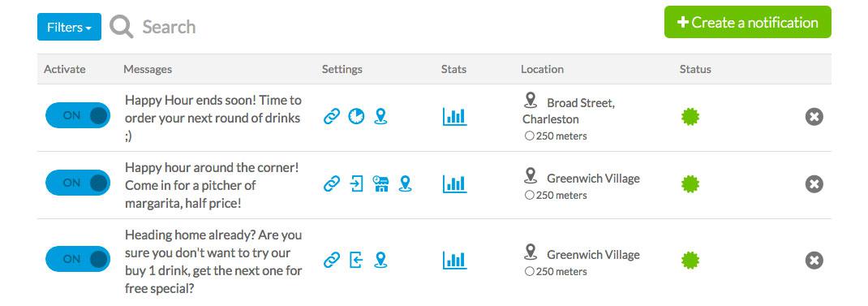868x306 pixels.
Task: Click the Create a notification button
Action: (x=747, y=22)
